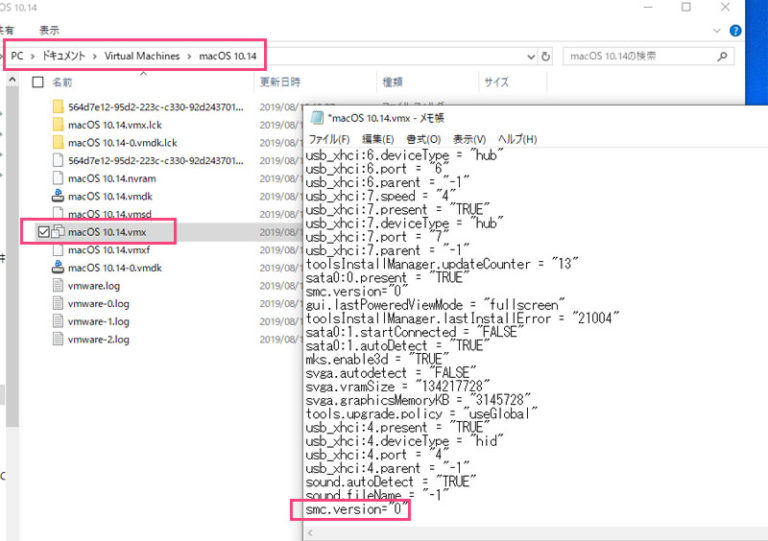
Task: Open the ファイル(F) menu in Notepad
Action: click(329, 139)
